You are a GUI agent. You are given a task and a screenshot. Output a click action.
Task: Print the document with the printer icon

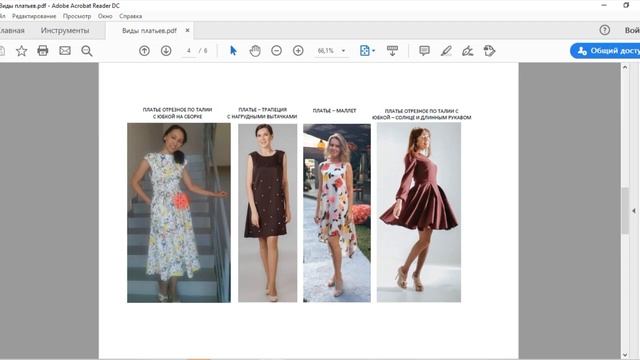pos(43,51)
